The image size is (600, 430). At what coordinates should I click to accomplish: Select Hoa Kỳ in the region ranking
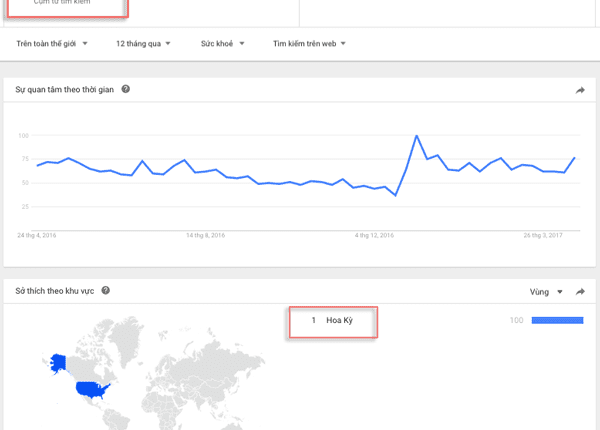[340, 321]
